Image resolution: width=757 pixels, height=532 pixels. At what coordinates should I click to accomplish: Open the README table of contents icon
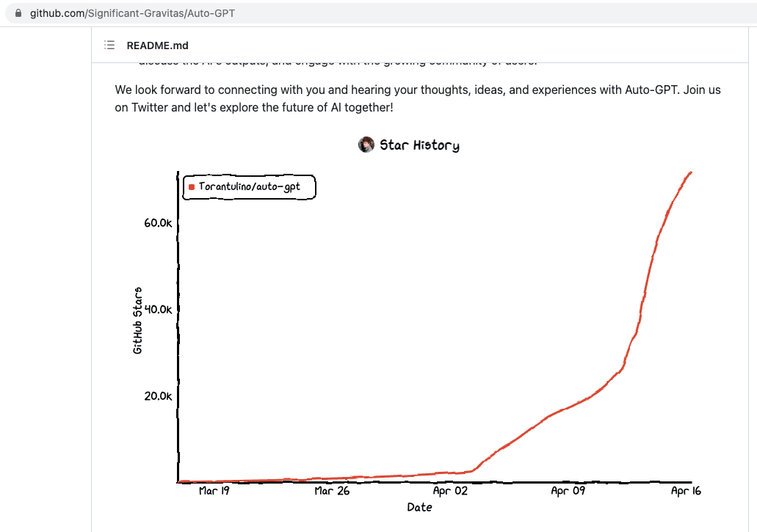[x=109, y=45]
